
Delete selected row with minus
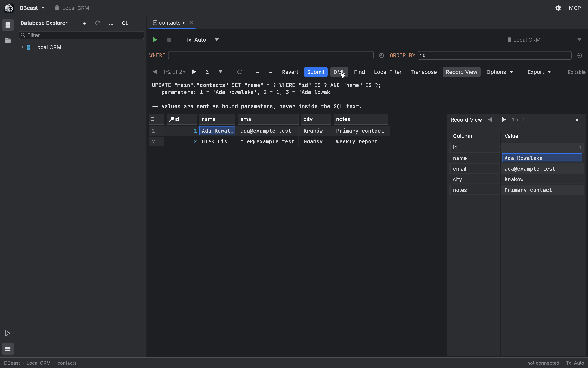coord(271,72)
